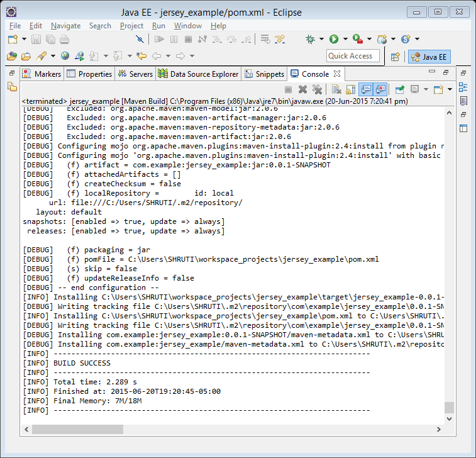The width and height of the screenshot is (476, 458).
Task: Open the Project menu
Action: (131, 26)
